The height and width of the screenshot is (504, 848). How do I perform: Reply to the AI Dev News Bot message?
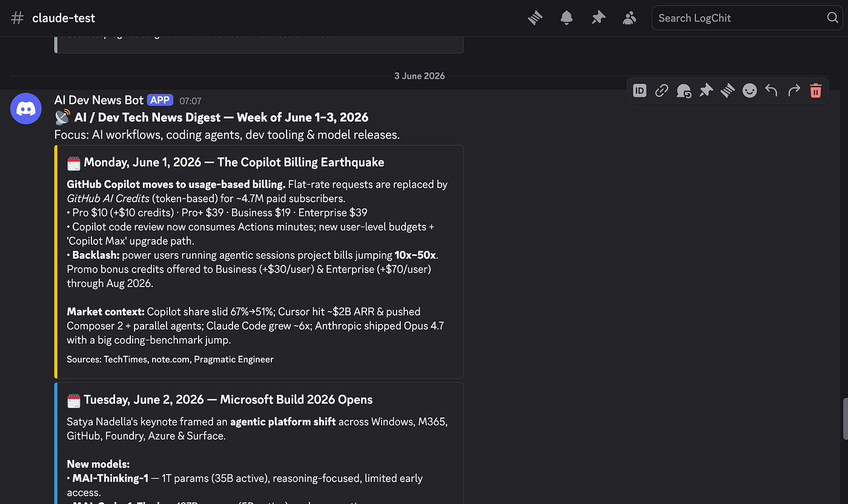tap(771, 91)
